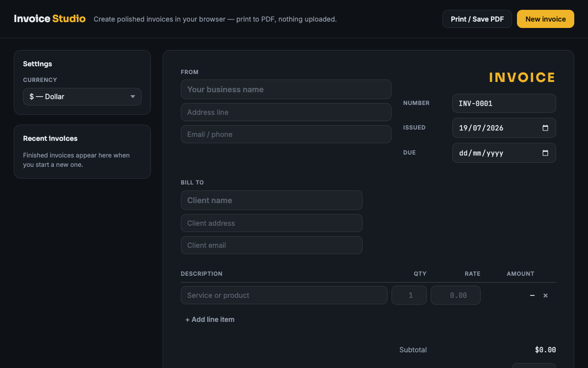The height and width of the screenshot is (368, 588).
Task: Click the Recent invoices heading
Action: click(x=50, y=138)
